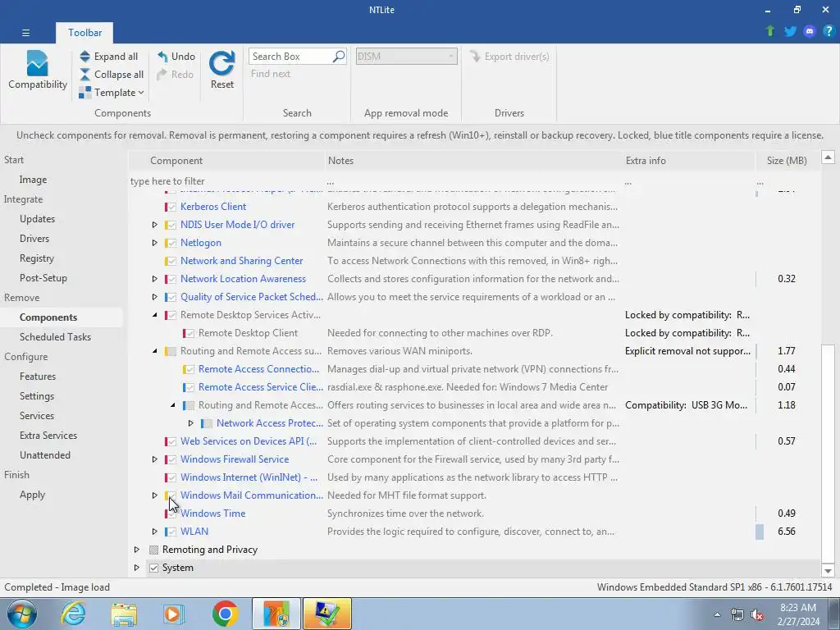The height and width of the screenshot is (630, 840).
Task: Click the Size (MB) column header
Action: pos(787,160)
